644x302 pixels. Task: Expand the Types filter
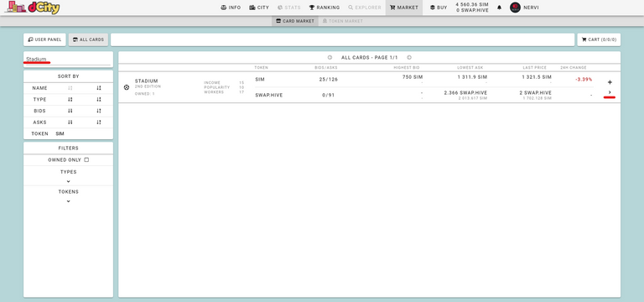coord(68,181)
